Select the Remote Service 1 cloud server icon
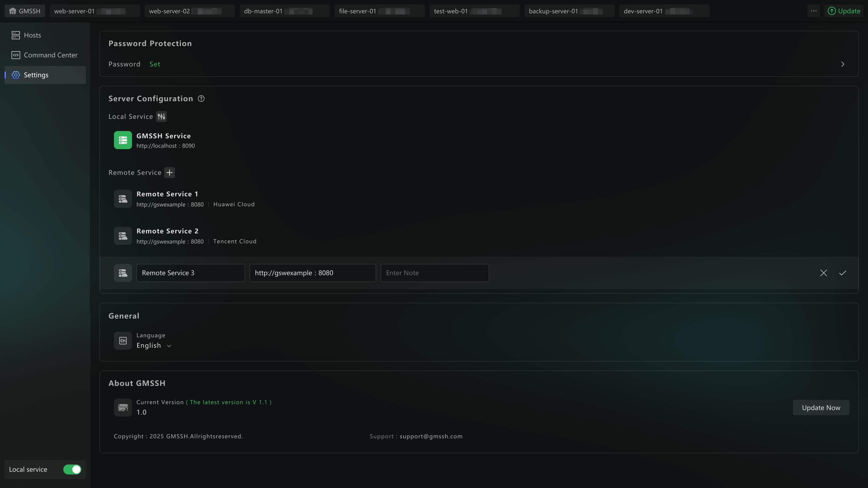 123,199
